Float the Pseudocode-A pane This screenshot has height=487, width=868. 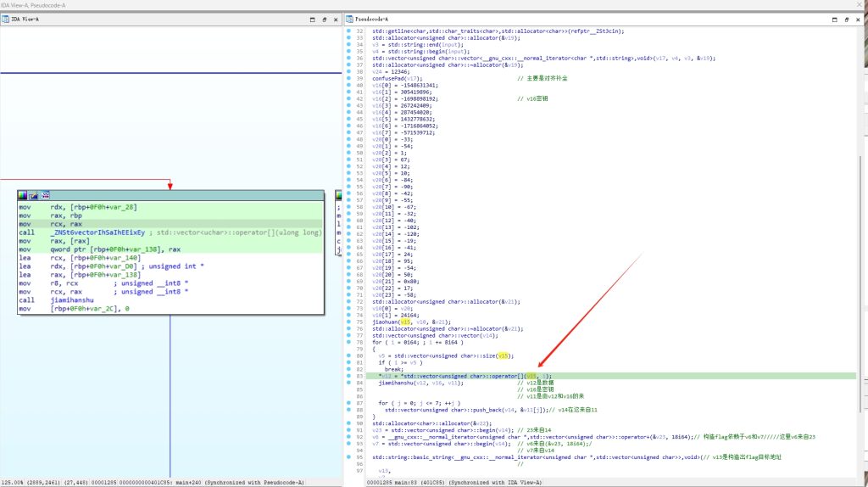847,20
